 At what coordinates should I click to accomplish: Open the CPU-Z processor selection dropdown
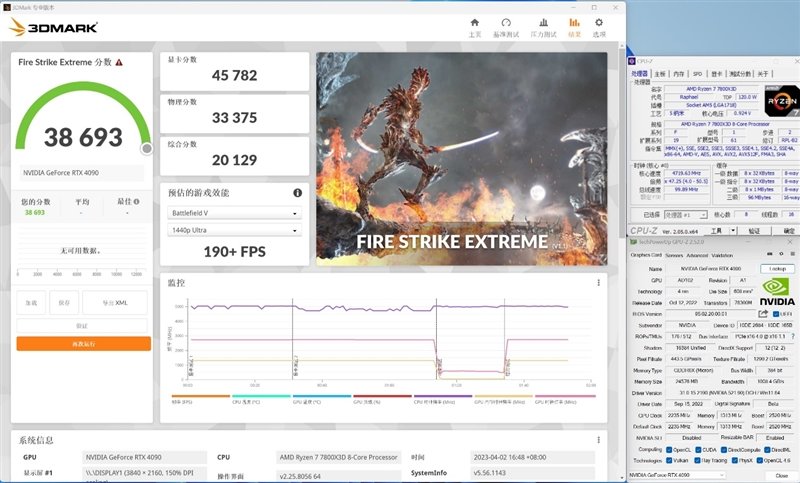(685, 215)
